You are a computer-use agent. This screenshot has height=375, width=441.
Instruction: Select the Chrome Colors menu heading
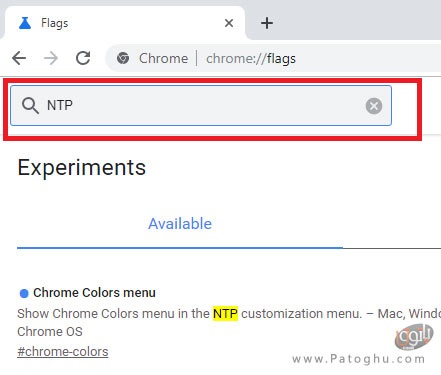pos(94,293)
